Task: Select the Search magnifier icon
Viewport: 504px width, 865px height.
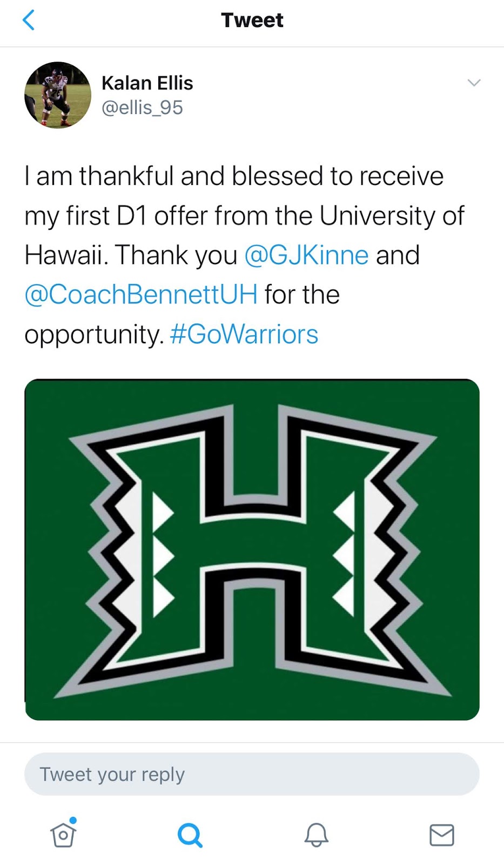Action: tap(189, 834)
